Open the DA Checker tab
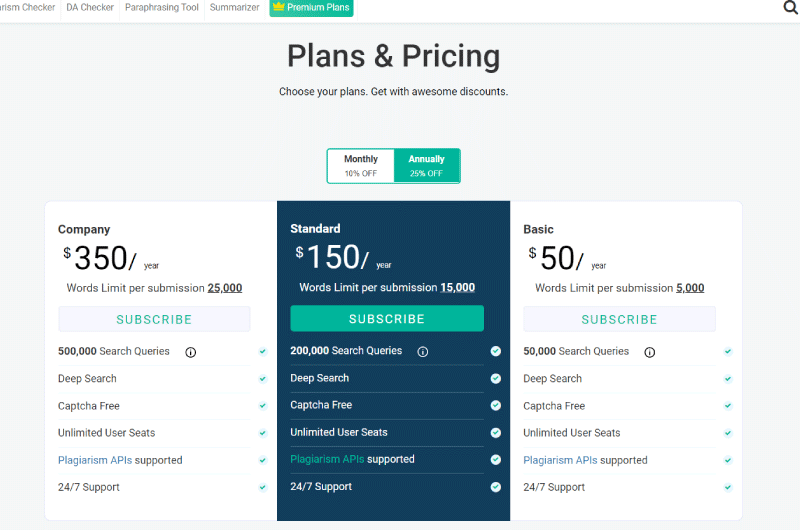 click(x=90, y=7)
